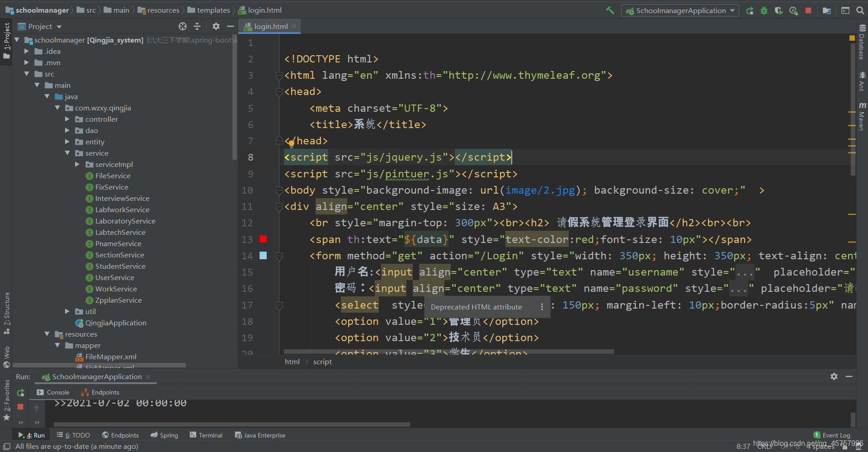The width and height of the screenshot is (868, 452).
Task: Click the lightbulb intention icon on line 7
Action: tap(292, 144)
